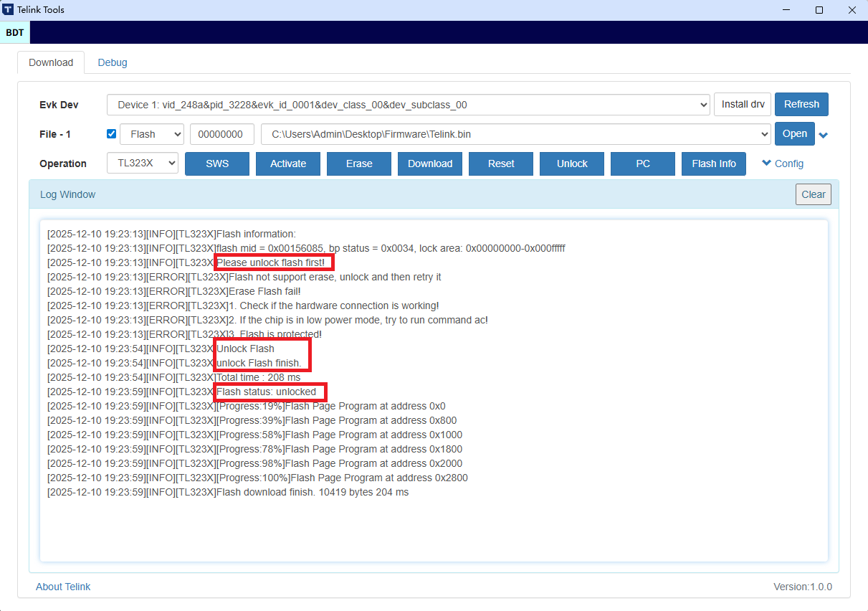Select the BDT tab
868x611 pixels.
(15, 32)
